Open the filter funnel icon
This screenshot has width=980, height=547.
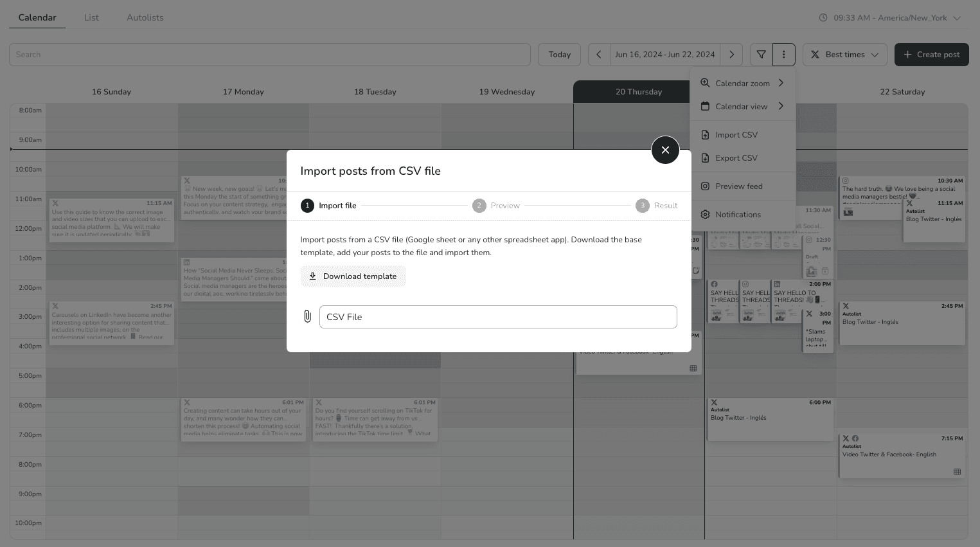click(761, 55)
